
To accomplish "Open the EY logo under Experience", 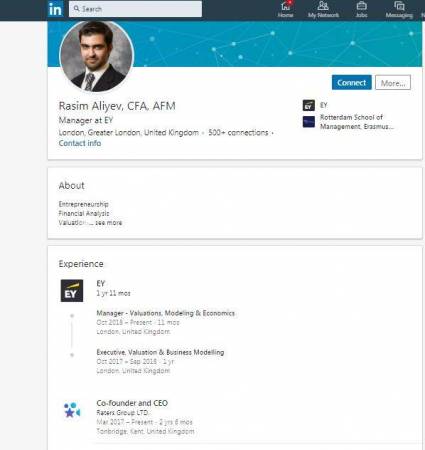I will 72,291.
